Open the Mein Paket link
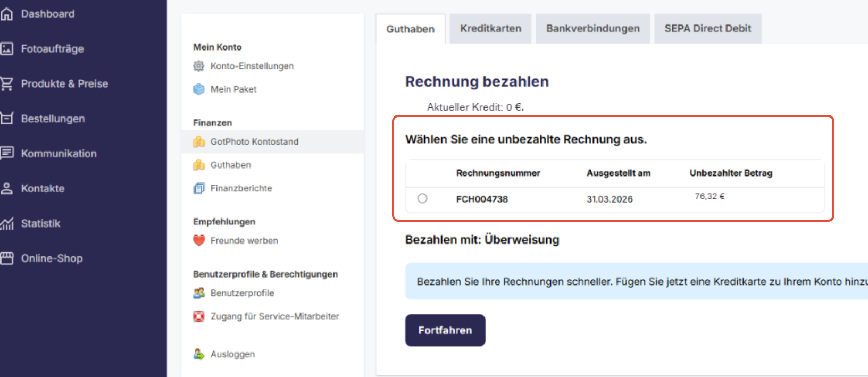 point(233,89)
